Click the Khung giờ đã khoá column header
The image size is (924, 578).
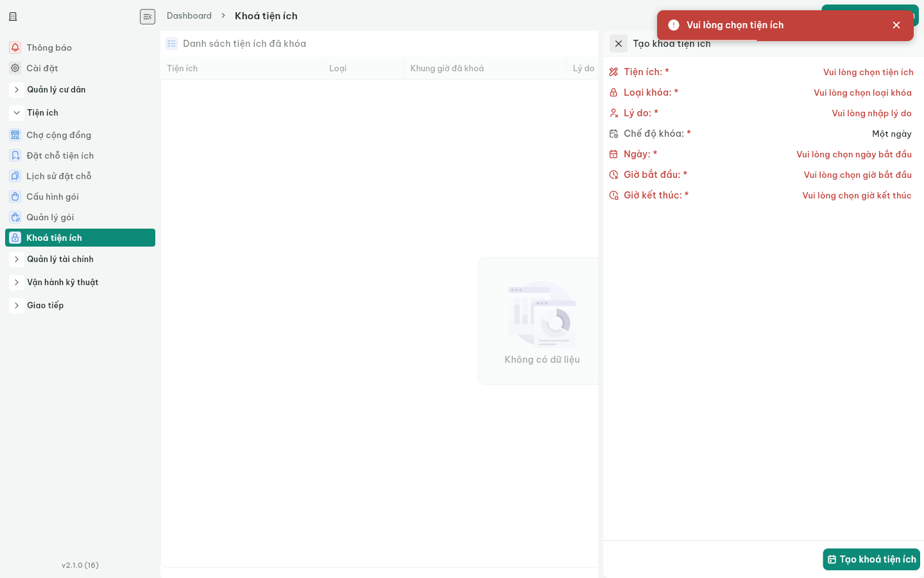(485, 68)
